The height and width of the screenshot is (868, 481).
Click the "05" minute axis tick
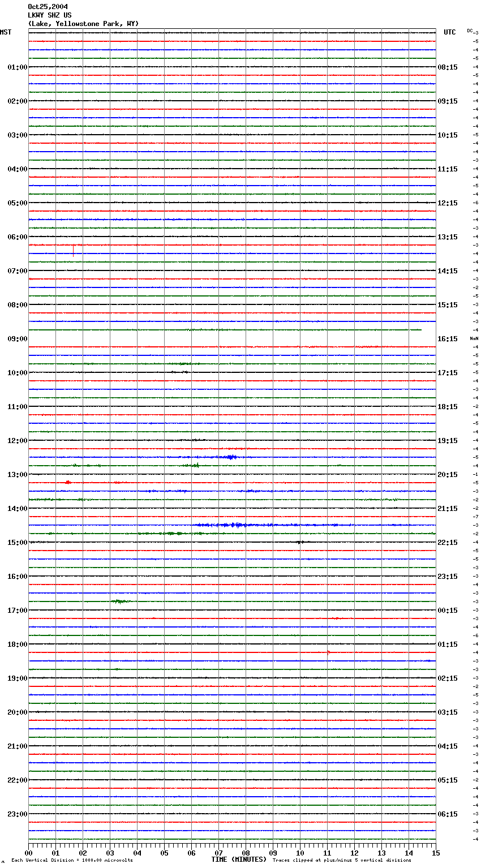(164, 853)
